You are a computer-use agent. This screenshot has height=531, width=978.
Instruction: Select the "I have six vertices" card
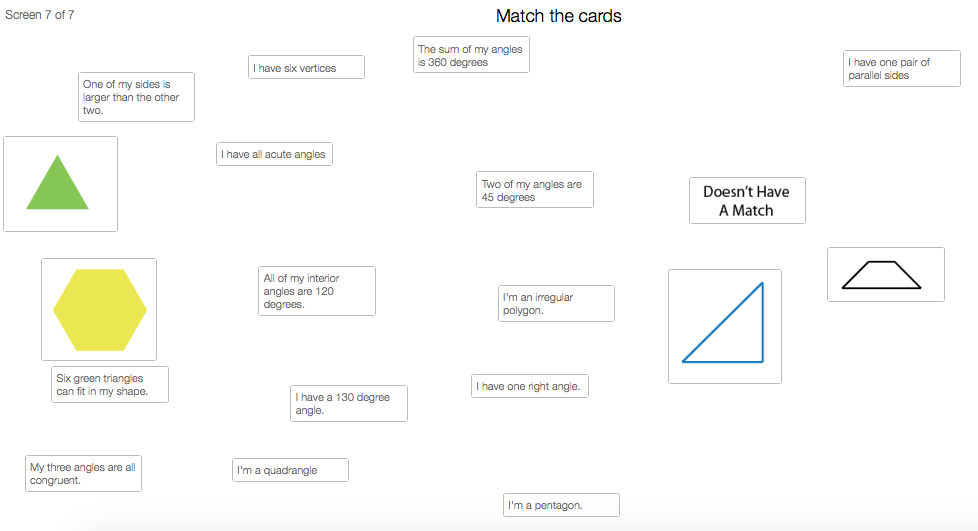pos(306,67)
